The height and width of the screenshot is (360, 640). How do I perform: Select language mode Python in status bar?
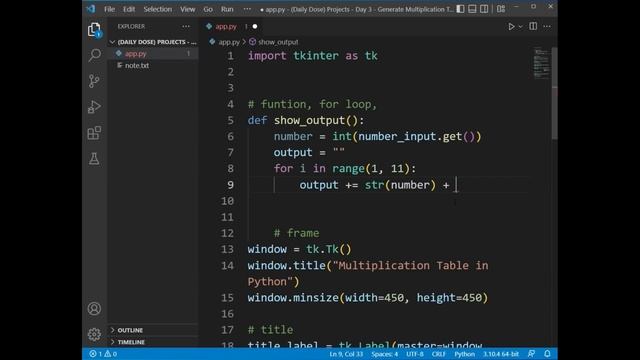464,354
